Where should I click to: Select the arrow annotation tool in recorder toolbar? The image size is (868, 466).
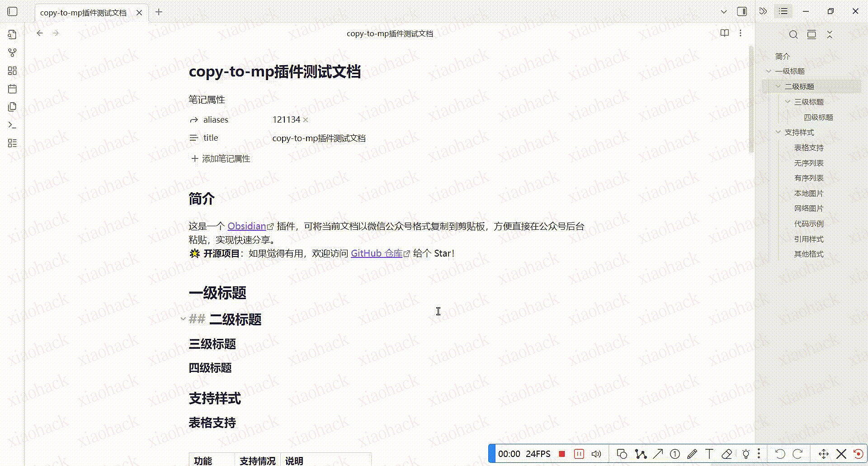point(659,453)
